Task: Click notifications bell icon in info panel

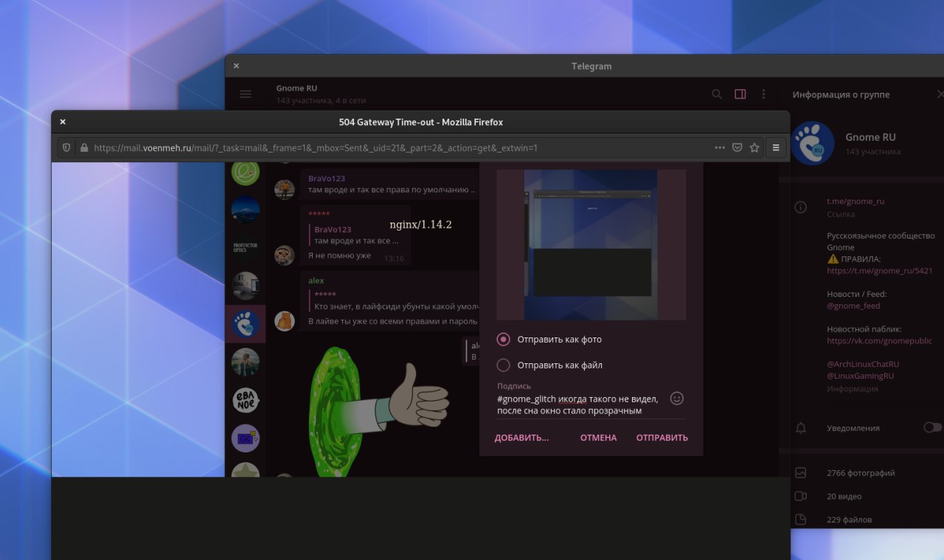Action: (801, 427)
